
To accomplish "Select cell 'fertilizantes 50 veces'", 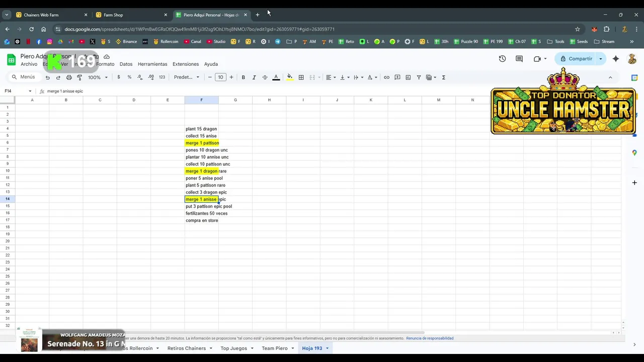I will point(202,213).
